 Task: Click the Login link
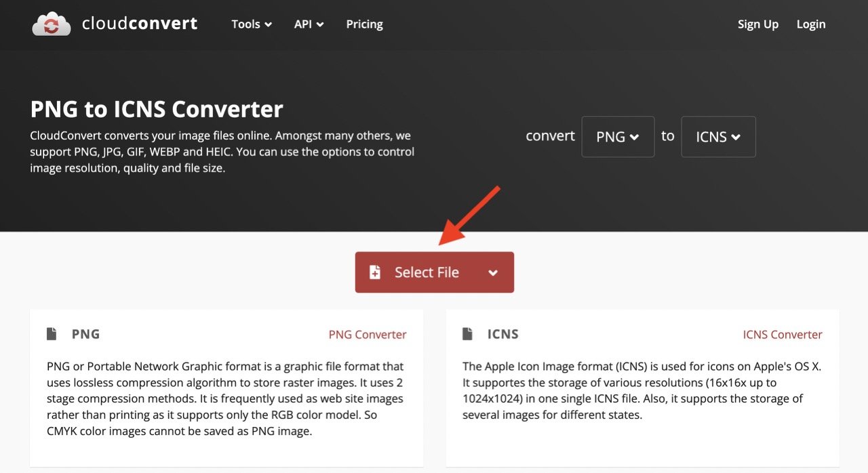(811, 24)
